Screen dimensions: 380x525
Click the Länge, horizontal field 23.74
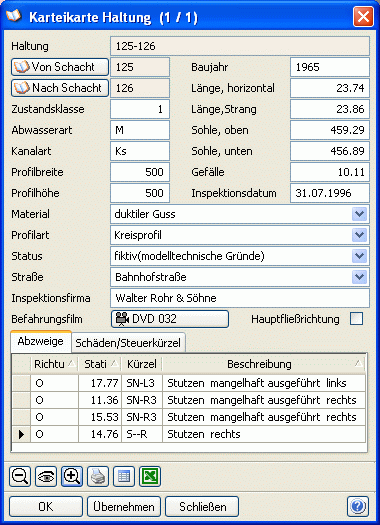click(x=330, y=88)
